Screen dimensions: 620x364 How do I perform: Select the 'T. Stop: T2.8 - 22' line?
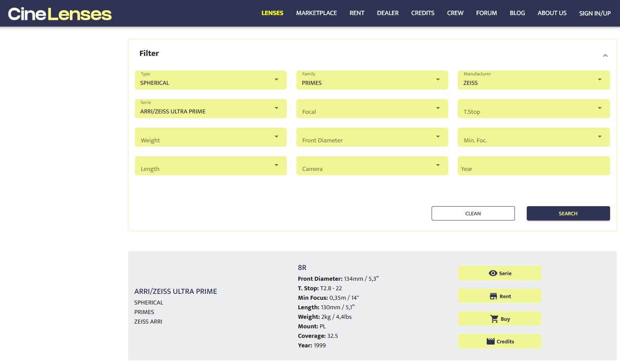320,288
